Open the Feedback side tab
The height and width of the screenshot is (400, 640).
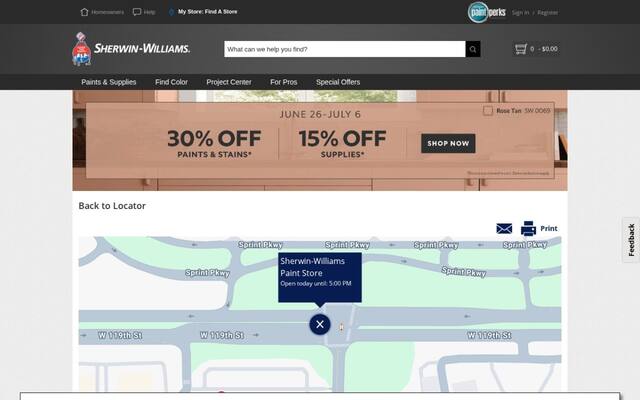coord(631,240)
